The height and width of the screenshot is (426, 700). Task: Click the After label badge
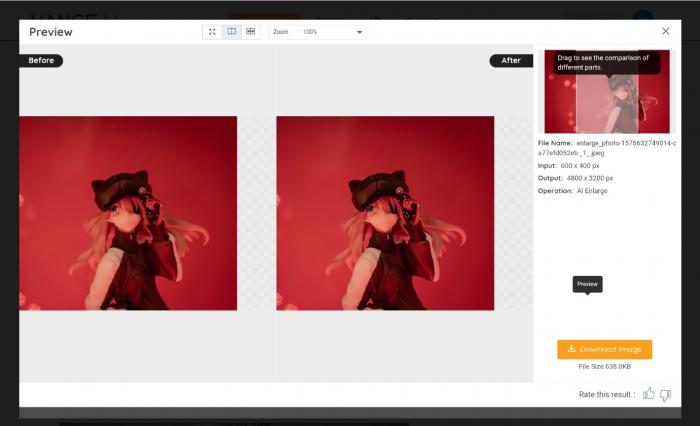511,60
